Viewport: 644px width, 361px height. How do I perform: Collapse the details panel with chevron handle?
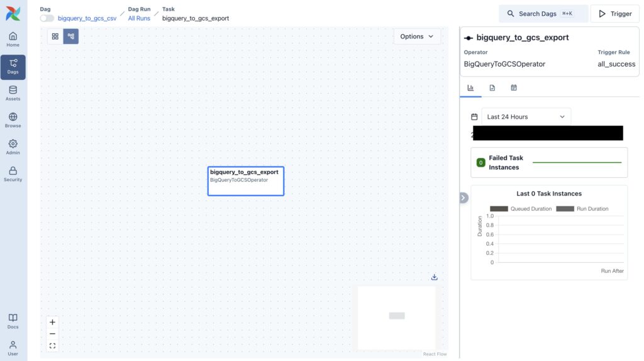point(464,197)
